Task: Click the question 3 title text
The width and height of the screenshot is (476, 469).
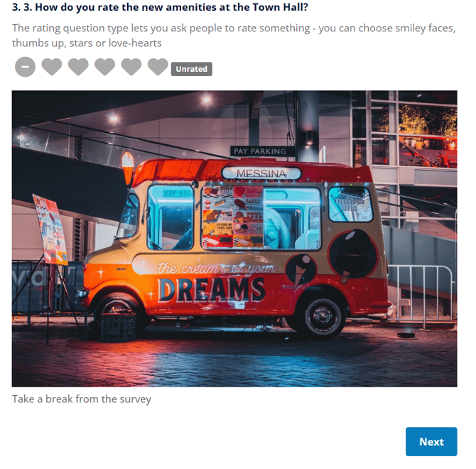Action: pos(160,7)
